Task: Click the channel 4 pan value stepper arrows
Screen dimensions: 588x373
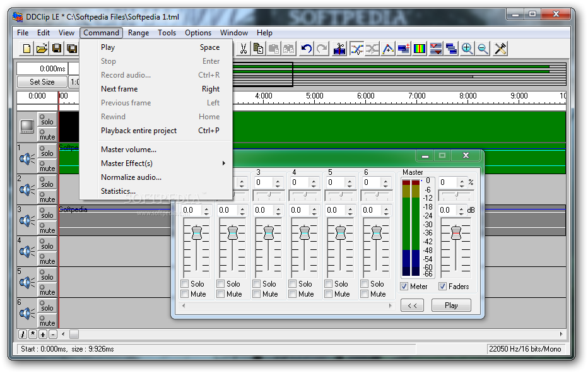Action: [314, 183]
